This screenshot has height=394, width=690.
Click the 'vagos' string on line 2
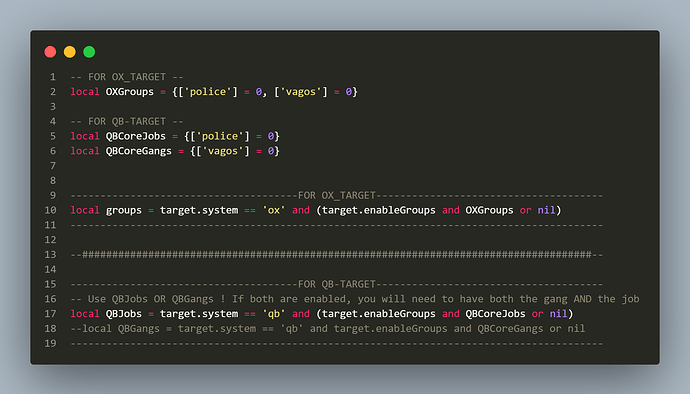coord(301,92)
